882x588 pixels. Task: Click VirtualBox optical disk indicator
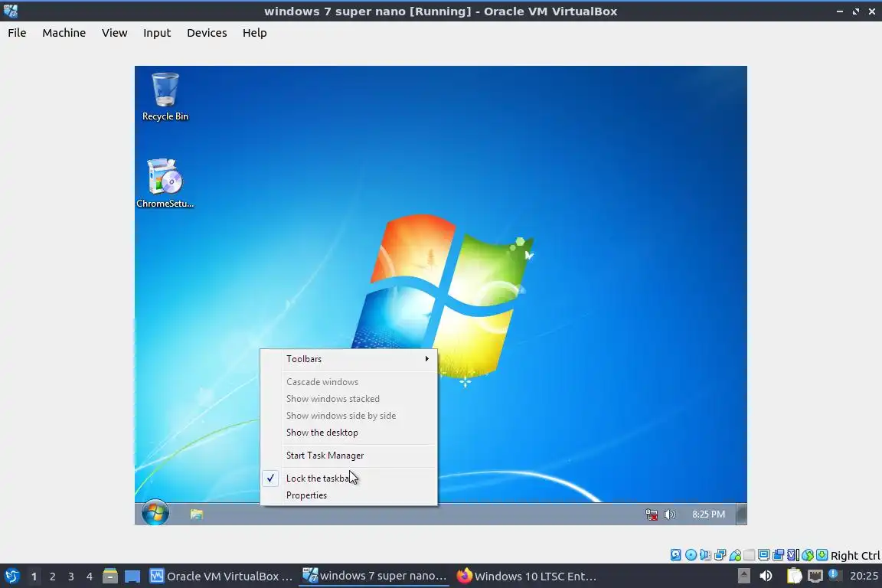[x=691, y=555]
